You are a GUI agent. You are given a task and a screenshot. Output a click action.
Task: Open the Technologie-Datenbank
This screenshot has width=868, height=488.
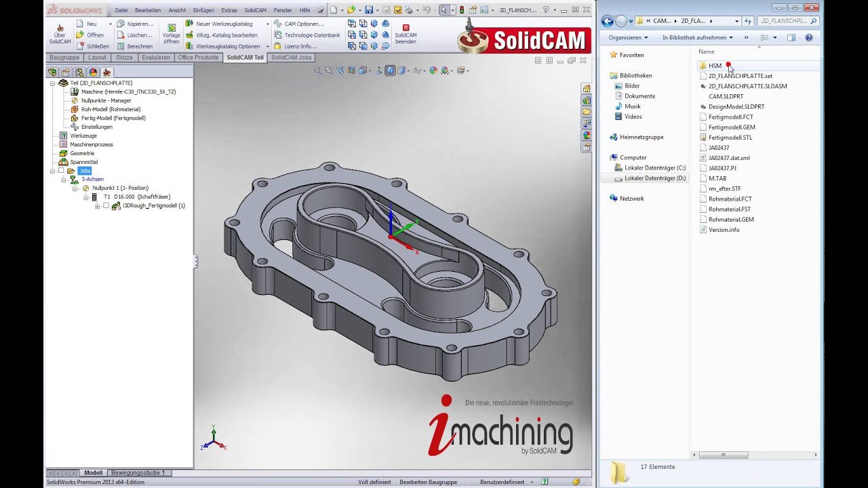point(307,35)
